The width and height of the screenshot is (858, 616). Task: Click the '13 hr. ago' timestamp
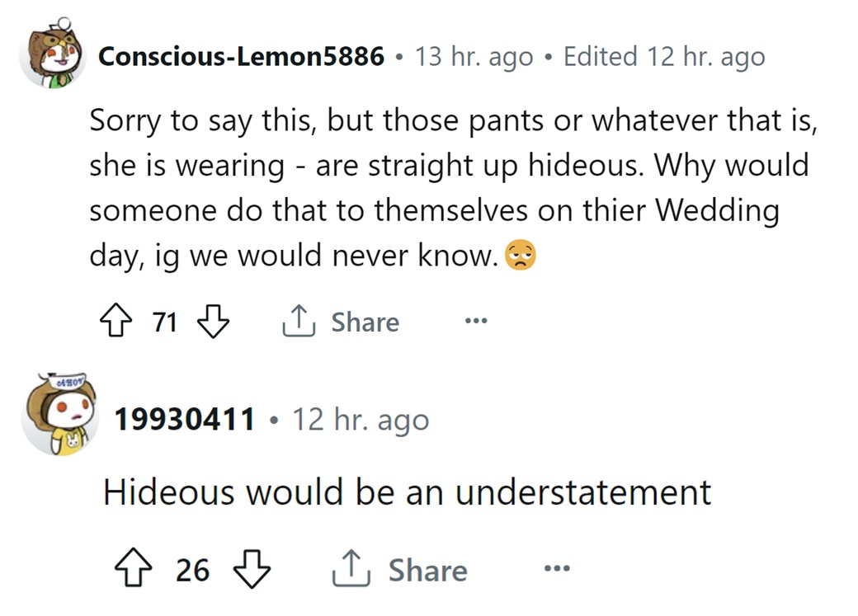[474, 57]
